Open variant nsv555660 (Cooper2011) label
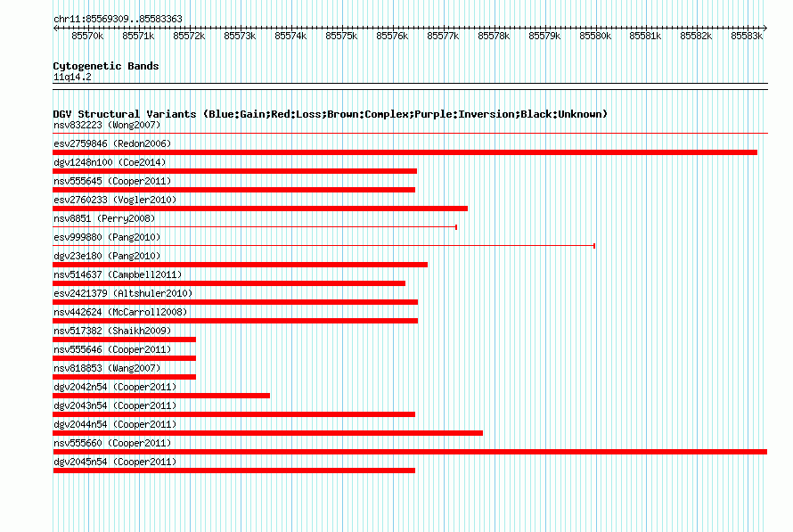 (x=112, y=443)
